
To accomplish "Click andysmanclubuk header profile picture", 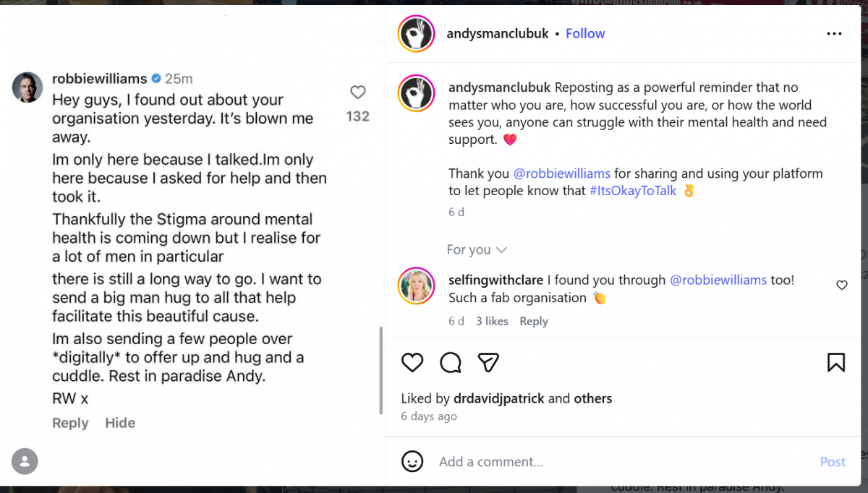I will coord(416,34).
